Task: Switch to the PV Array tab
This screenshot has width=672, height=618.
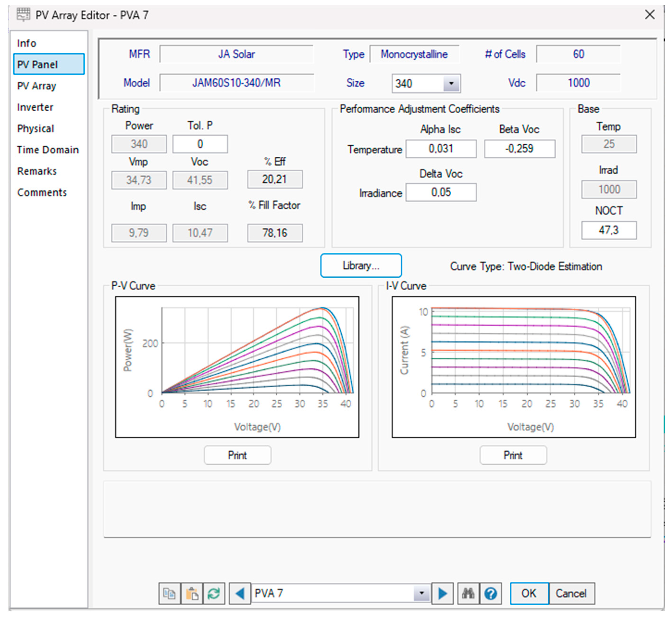Action: click(37, 86)
